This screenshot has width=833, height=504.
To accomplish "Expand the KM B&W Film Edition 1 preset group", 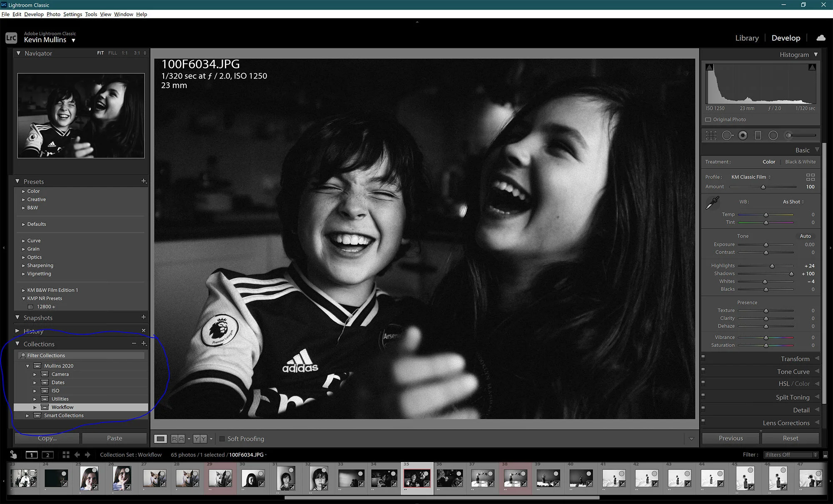I will pos(24,290).
